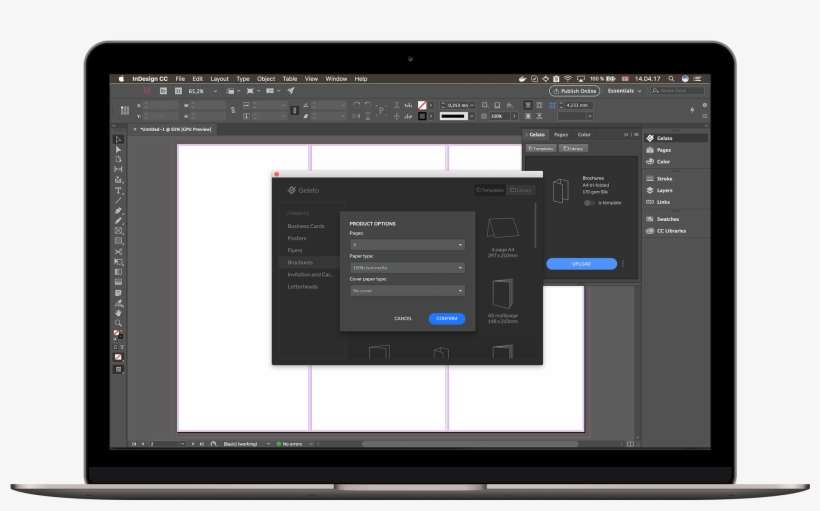Image resolution: width=820 pixels, height=511 pixels.
Task: Click Cancel in Product Options
Action: coord(403,318)
